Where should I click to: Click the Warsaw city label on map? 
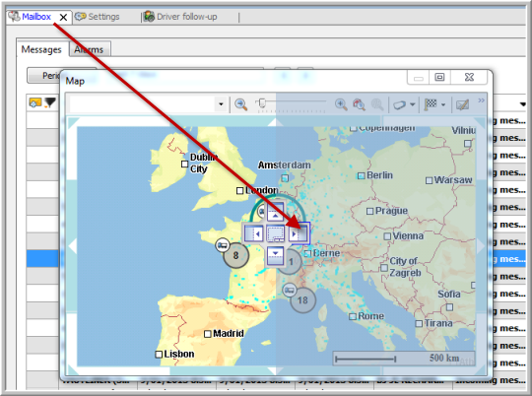coord(453,180)
